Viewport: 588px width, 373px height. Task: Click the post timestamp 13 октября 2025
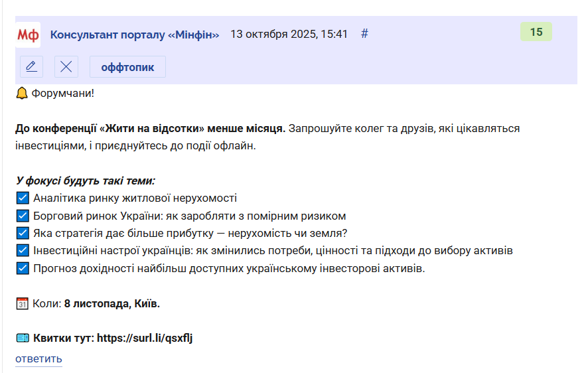289,34
